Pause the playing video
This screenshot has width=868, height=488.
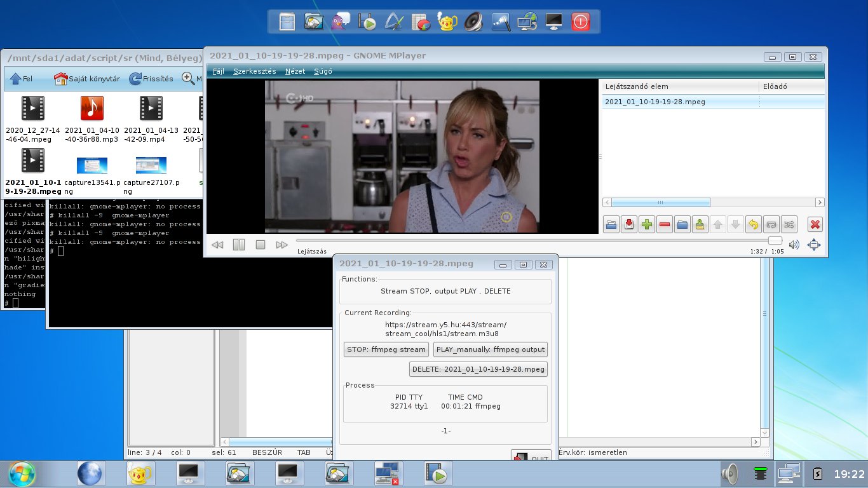pos(239,245)
